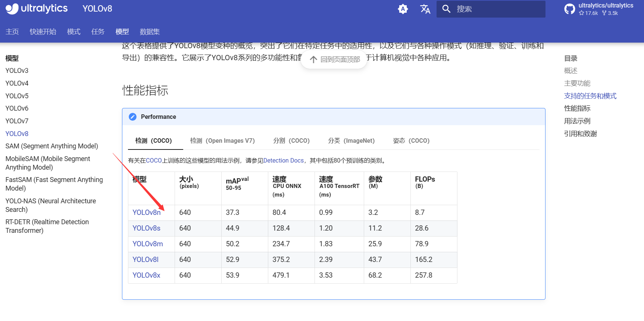
Task: Click the 3.53 TensorRT speed cell
Action: click(x=339, y=275)
